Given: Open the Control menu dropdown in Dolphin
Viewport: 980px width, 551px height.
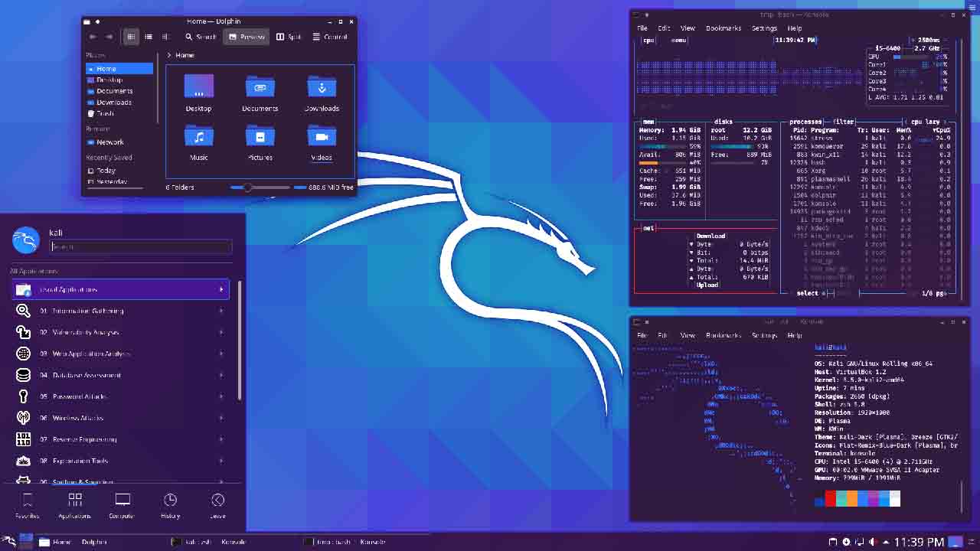Looking at the screenshot, I should pos(330,37).
